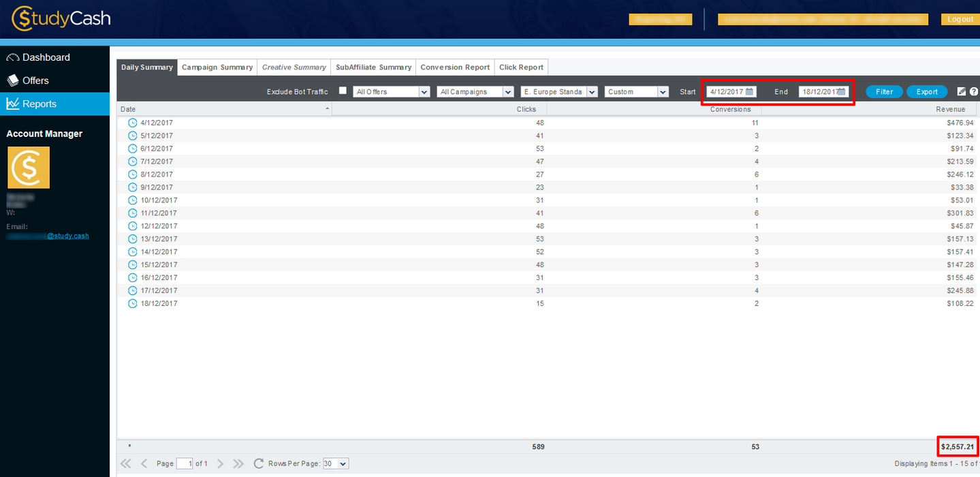980x477 pixels.
Task: Jump to the last page arrow
Action: 238,463
